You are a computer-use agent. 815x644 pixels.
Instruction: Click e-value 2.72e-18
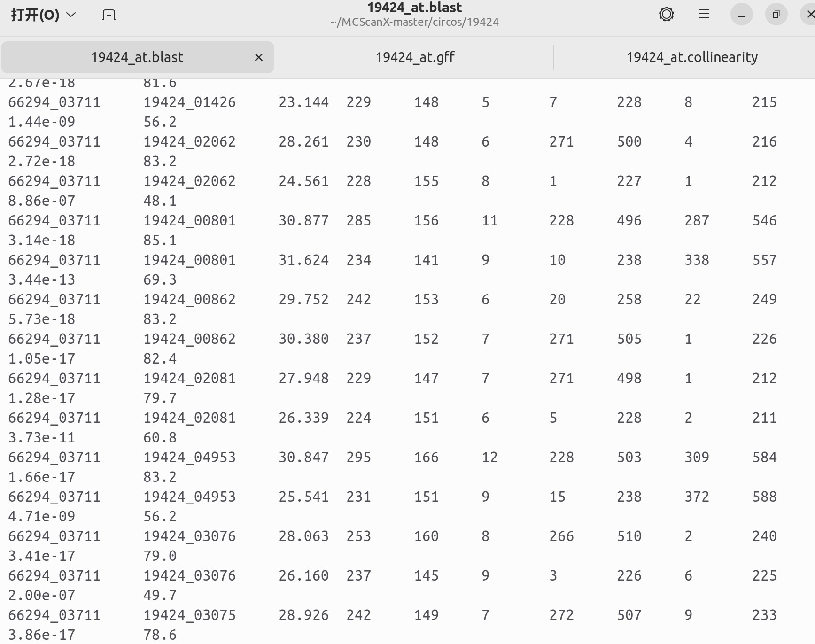pyautogui.click(x=42, y=162)
